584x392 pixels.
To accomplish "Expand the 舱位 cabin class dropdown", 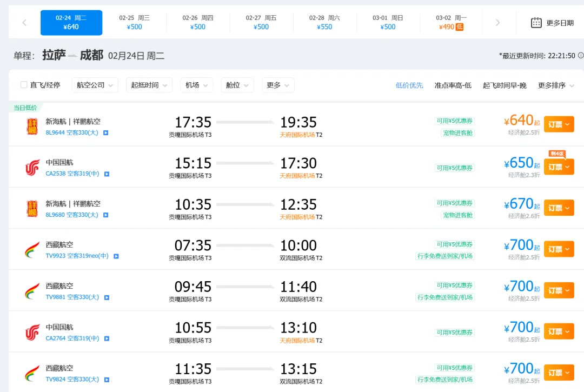I will [x=237, y=85].
